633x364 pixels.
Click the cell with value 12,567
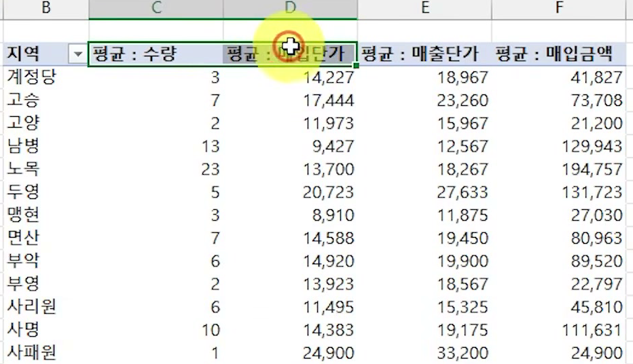click(424, 146)
